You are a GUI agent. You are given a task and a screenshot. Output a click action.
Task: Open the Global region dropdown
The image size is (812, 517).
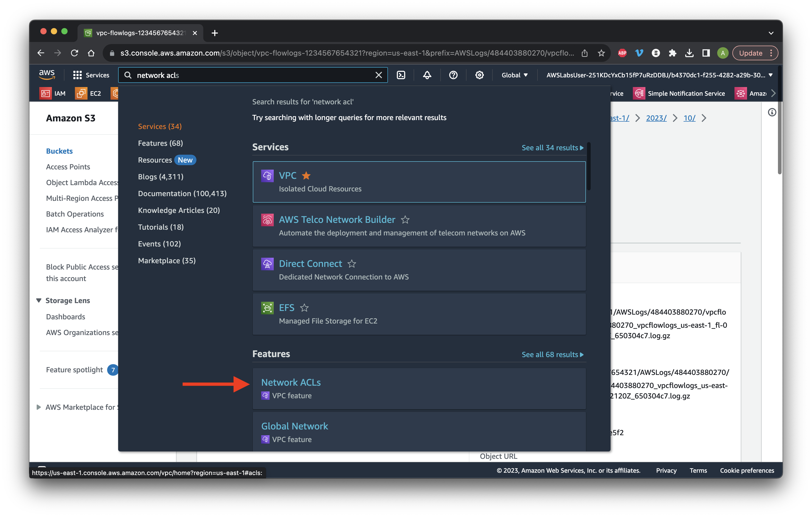515,75
